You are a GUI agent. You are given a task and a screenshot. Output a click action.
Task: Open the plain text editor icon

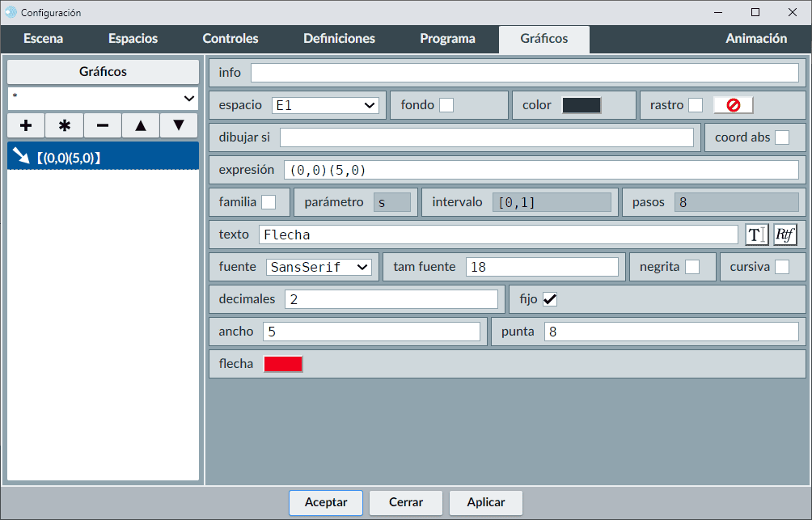coord(756,235)
